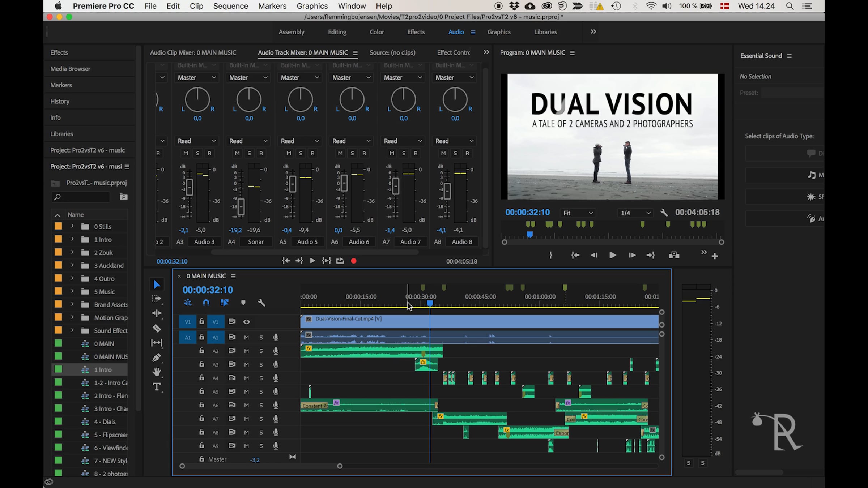Click the Program Monitor current timecode
Image resolution: width=868 pixels, height=488 pixels.
tap(527, 212)
